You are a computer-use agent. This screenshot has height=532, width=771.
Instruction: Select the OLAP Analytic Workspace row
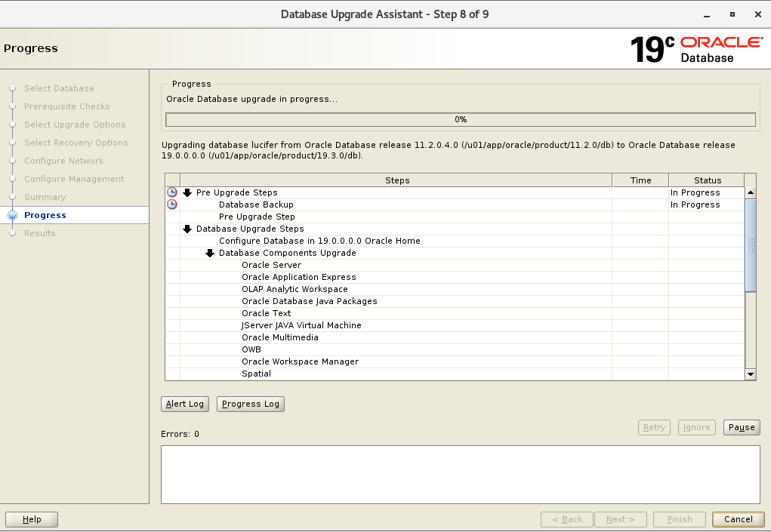coord(455,289)
